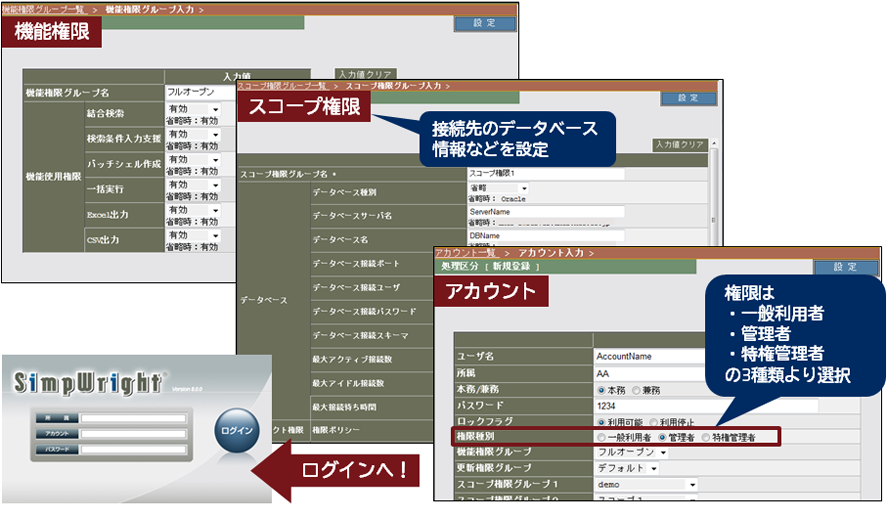Select 一般利用者 radio button
Image resolution: width=890 pixels, height=506 pixels.
[x=602, y=437]
